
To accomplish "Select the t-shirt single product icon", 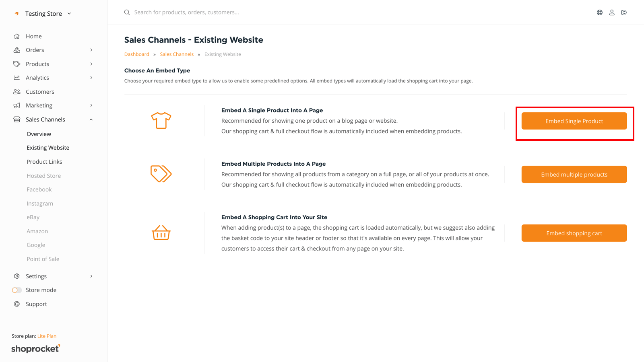I will (161, 120).
